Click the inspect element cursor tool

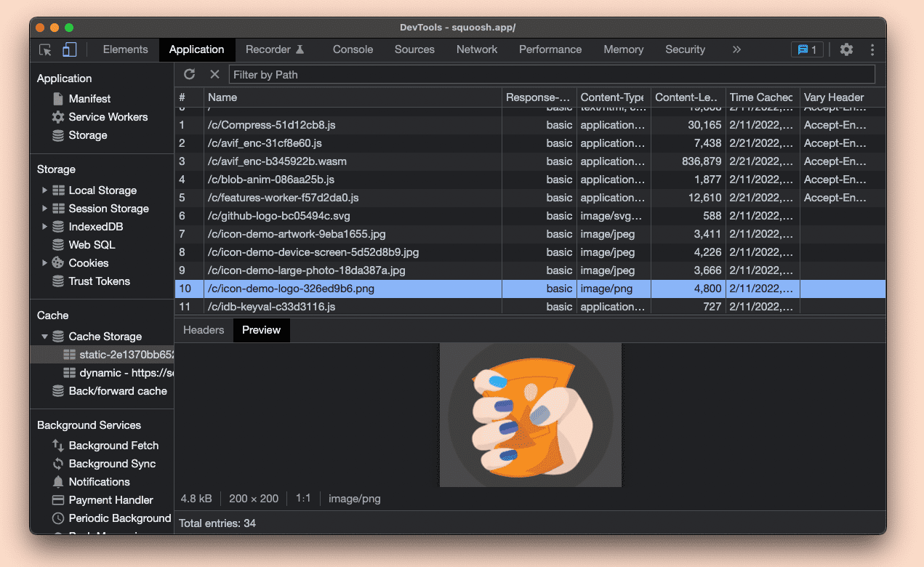(45, 49)
